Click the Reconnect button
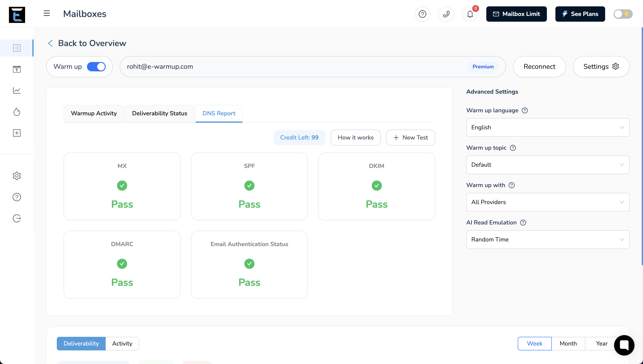 (x=539, y=67)
